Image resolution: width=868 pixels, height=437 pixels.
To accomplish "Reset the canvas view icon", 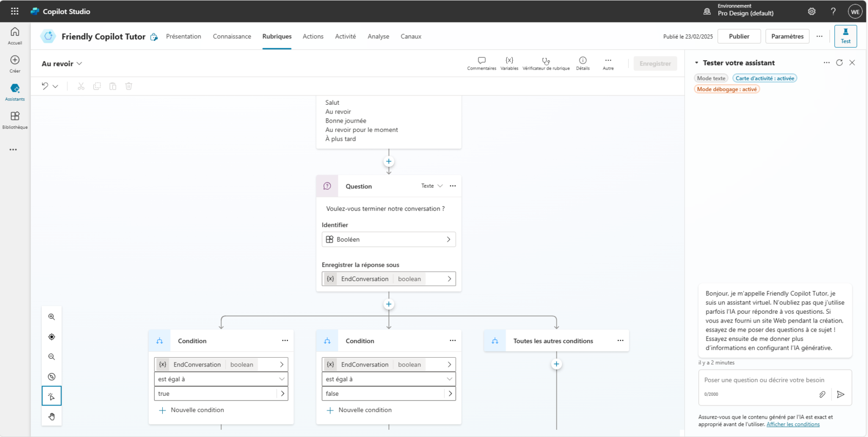I will click(52, 377).
